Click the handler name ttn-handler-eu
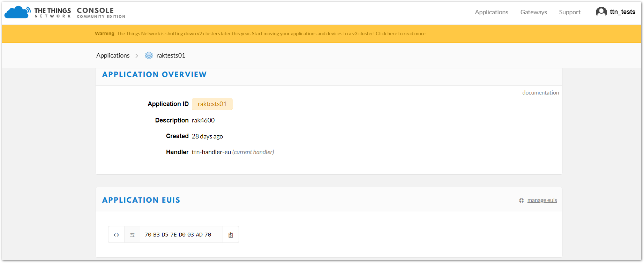The width and height of the screenshot is (644, 263). 211,152
